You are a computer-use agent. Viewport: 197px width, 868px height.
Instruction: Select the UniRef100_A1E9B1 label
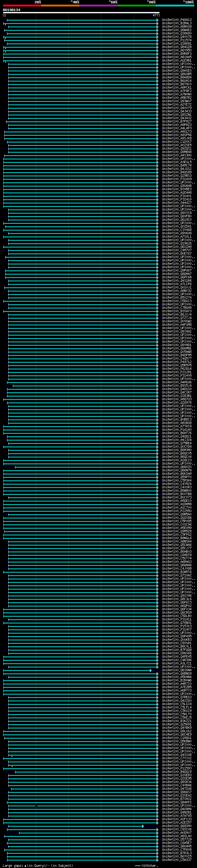tap(177, 61)
